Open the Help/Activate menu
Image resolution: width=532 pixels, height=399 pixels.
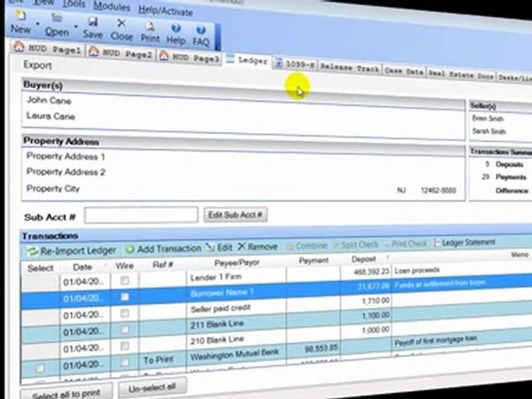tap(166, 11)
